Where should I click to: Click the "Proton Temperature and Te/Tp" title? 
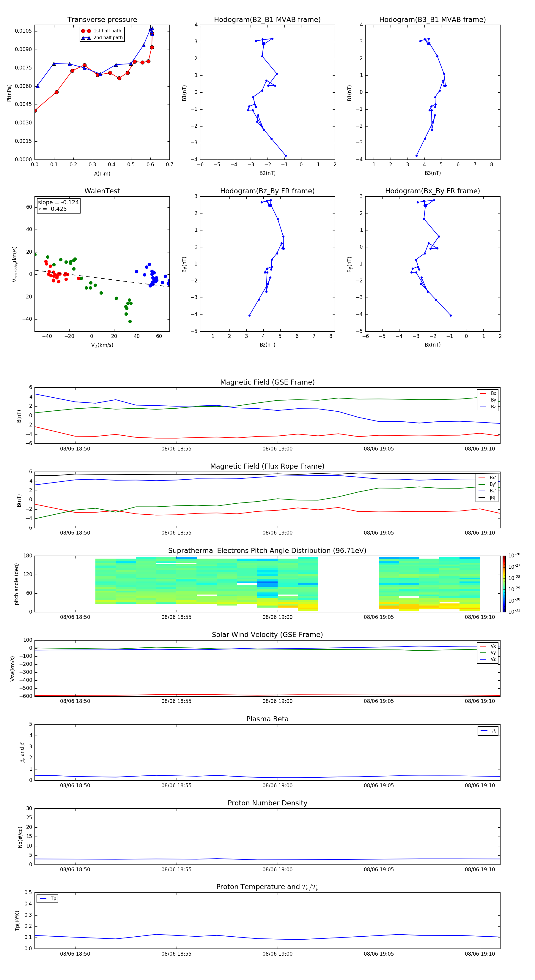coord(267,887)
